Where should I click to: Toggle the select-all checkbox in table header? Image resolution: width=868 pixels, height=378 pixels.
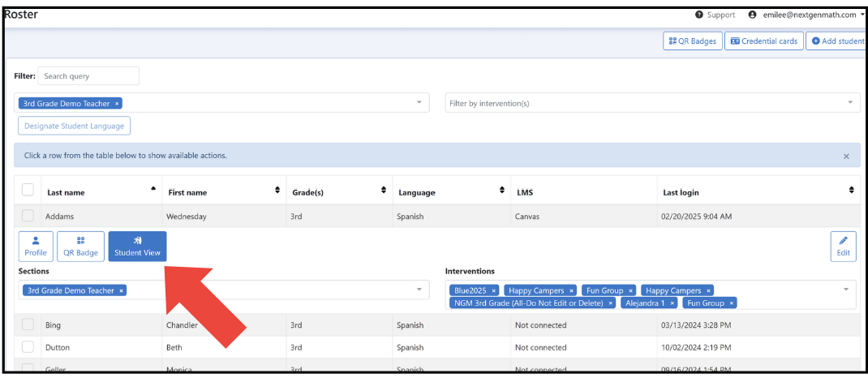(x=28, y=190)
